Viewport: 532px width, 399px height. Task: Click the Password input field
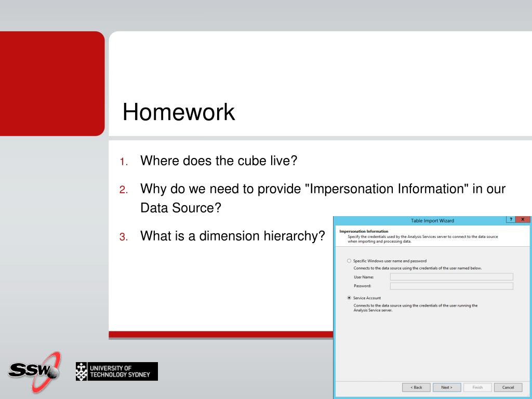click(x=451, y=286)
